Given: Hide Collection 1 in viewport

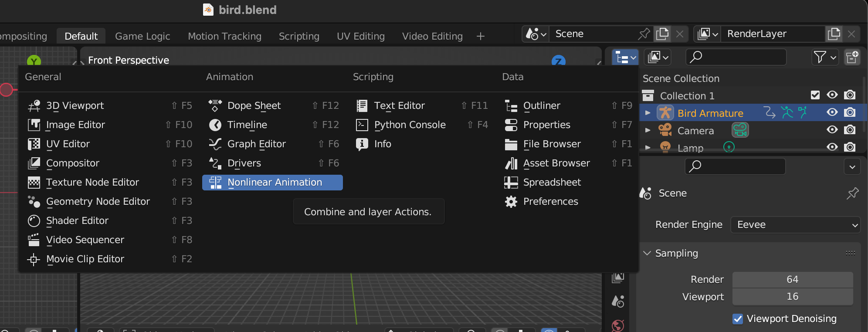Looking at the screenshot, I should click(x=832, y=95).
